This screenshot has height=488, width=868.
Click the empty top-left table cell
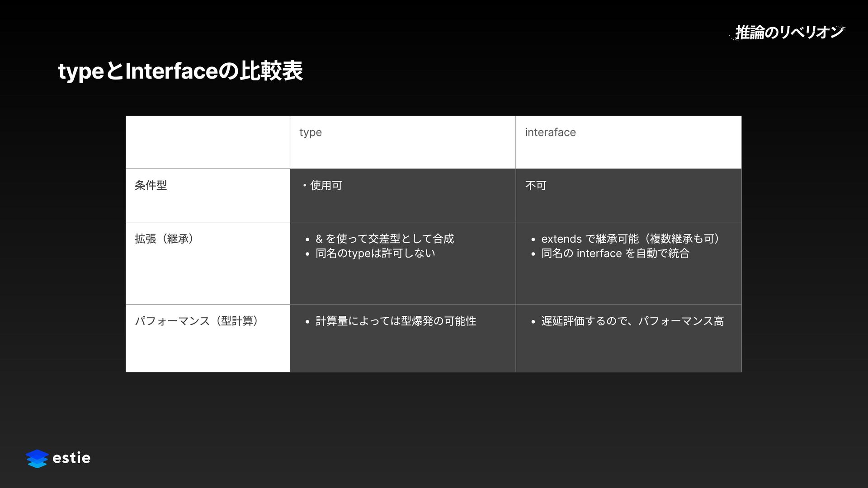pyautogui.click(x=208, y=142)
